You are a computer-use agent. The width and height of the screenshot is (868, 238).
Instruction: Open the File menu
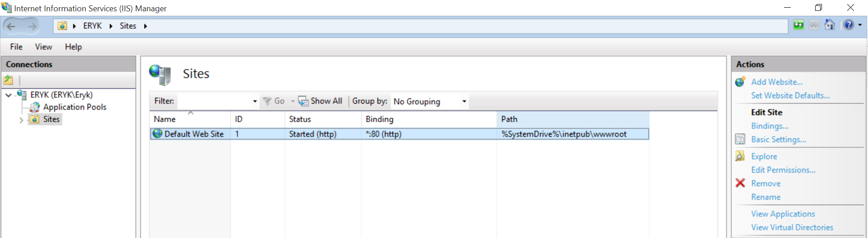point(16,47)
